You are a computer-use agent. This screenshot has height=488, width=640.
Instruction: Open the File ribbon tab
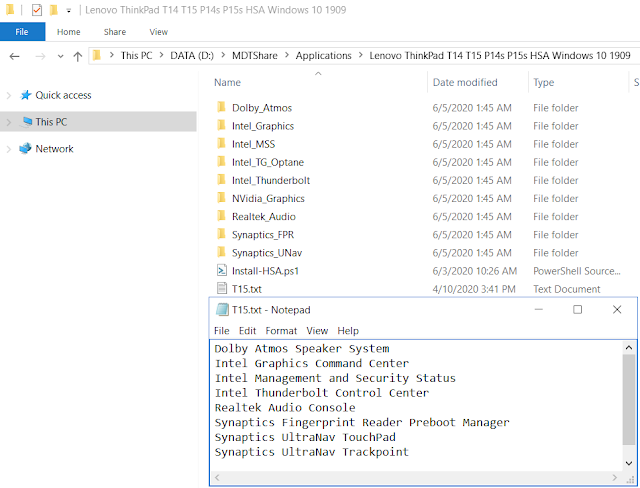(x=22, y=32)
